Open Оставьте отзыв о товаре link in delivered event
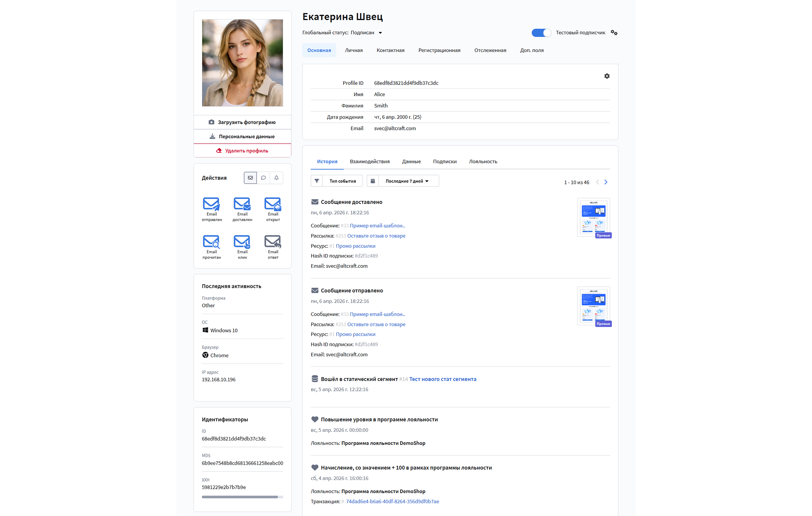 pyautogui.click(x=376, y=236)
